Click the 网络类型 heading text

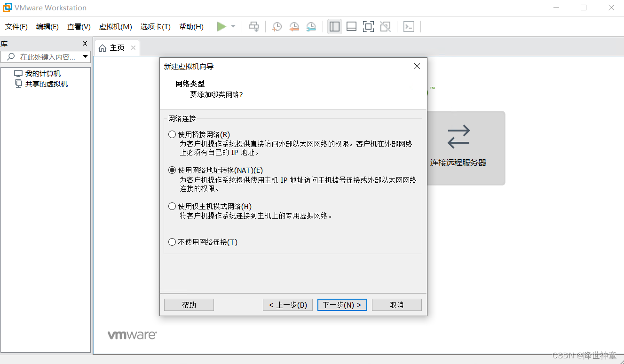point(190,84)
